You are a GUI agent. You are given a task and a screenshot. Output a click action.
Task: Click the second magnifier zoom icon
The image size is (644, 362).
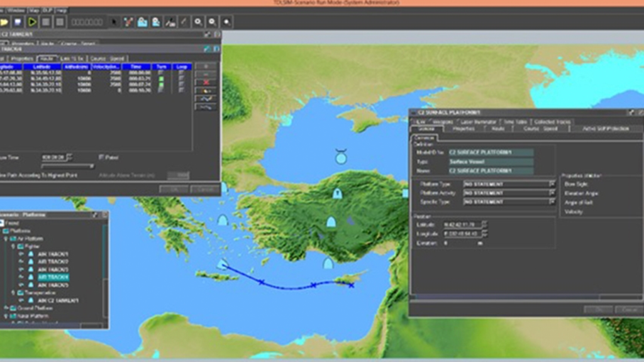212,22
